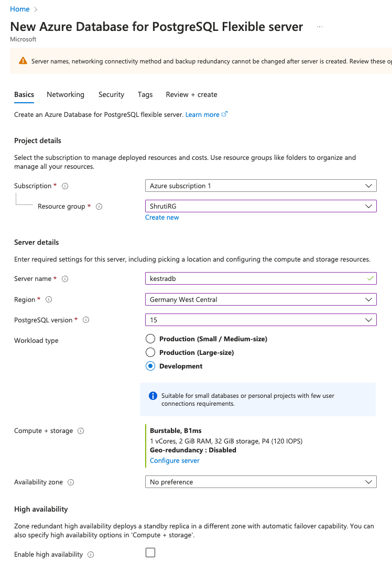The image size is (392, 574).
Task: Click the Enable high availability info icon
Action: 90,554
